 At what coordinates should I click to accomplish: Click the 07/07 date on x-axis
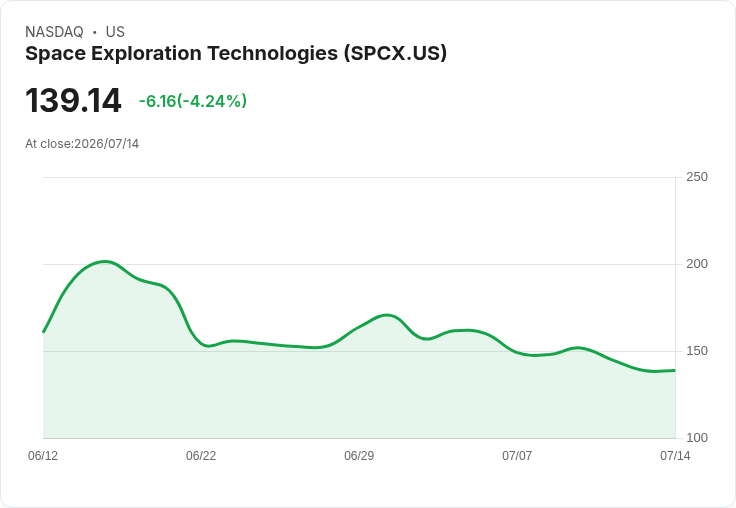(517, 456)
